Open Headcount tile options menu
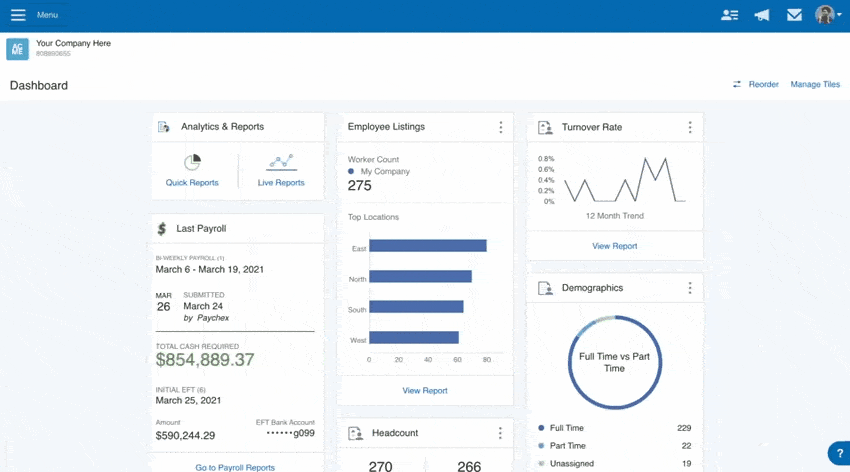850x472 pixels. 501,433
